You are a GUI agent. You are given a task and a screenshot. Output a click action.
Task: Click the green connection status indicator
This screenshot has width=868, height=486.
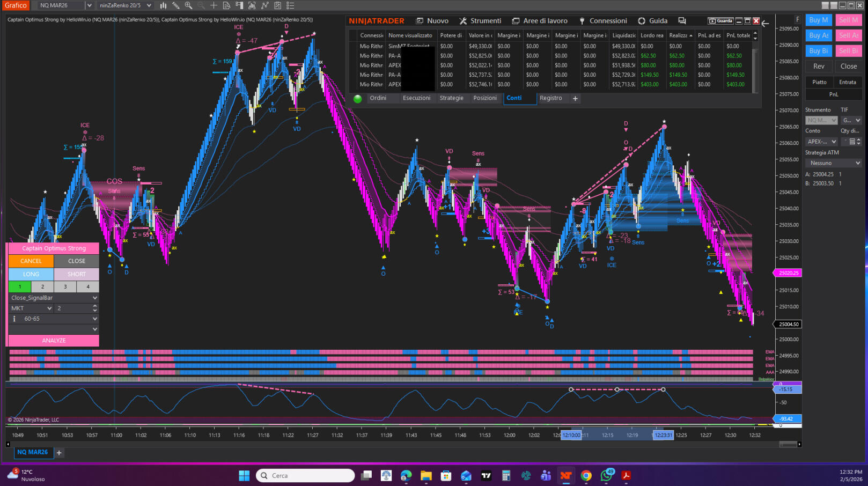(358, 98)
